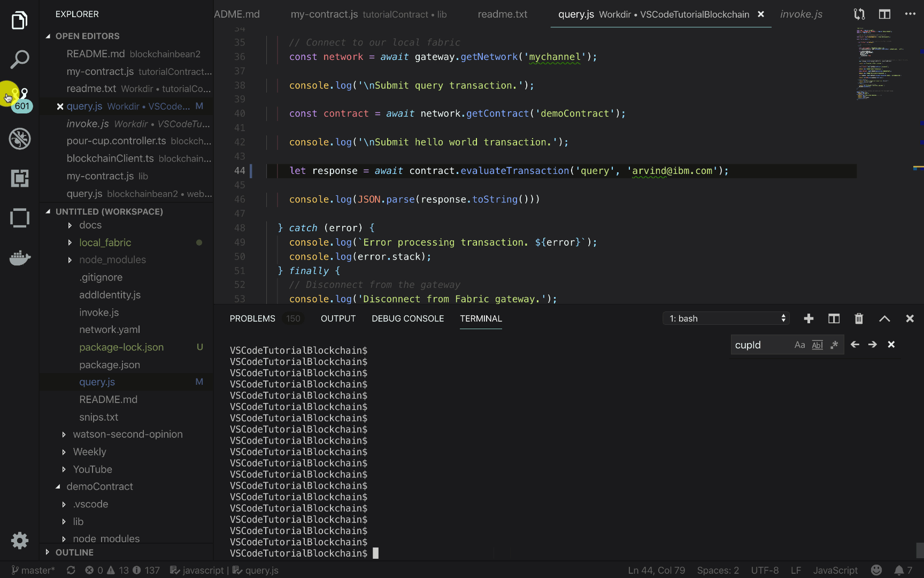This screenshot has width=924, height=578.
Task: Expand the Weekly folder
Action: (x=89, y=452)
